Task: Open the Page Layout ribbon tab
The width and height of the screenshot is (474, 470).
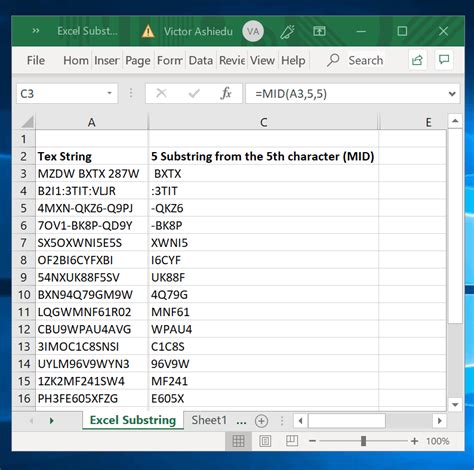Action: (x=138, y=61)
